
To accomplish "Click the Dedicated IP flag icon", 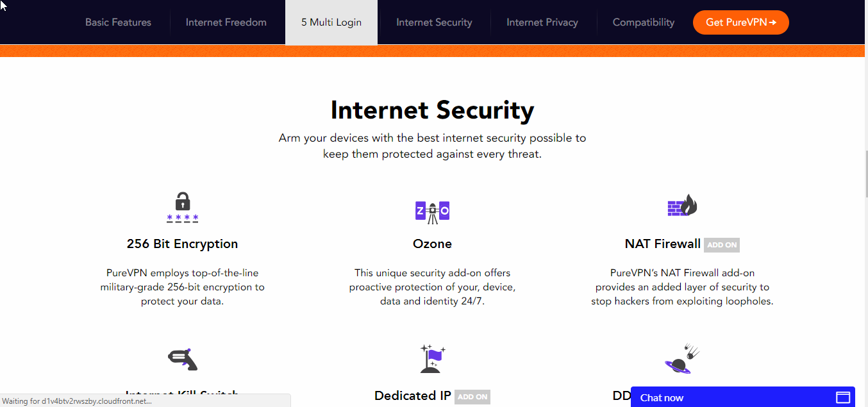I will coord(432,358).
